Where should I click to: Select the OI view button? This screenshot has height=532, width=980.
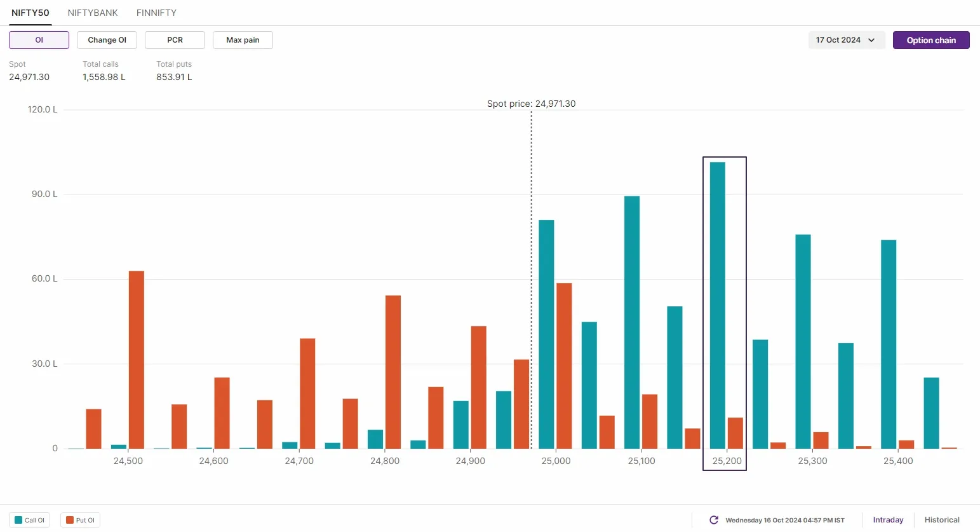pos(39,40)
